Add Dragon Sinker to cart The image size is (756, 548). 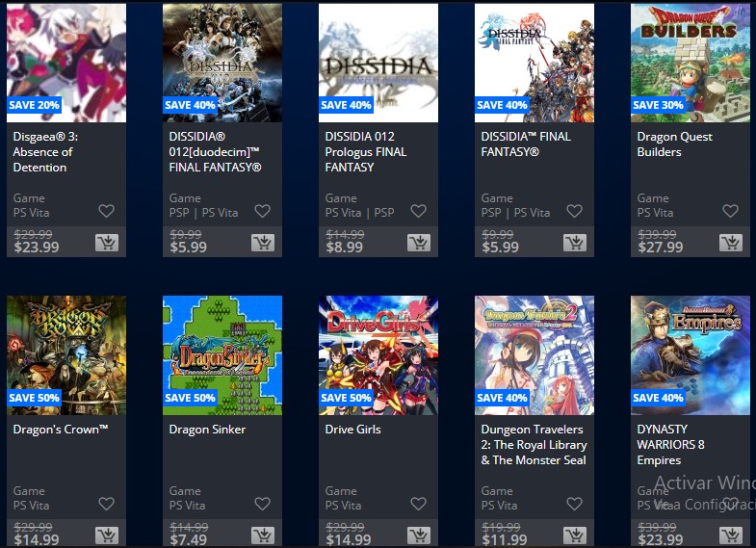point(263,535)
